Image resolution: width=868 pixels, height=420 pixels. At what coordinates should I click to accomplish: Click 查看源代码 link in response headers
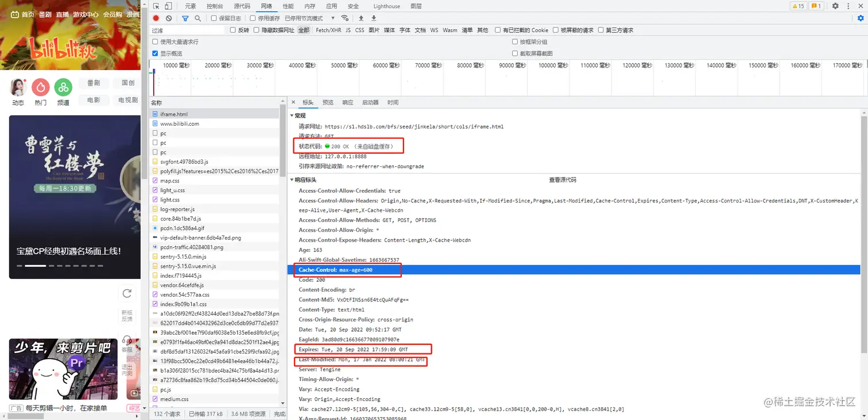pos(563,180)
